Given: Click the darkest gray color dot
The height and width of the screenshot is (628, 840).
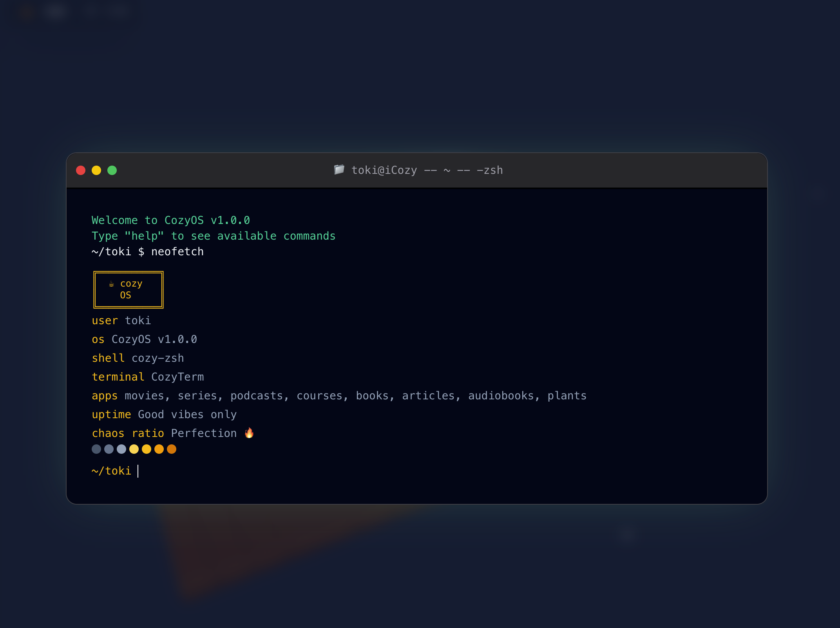Looking at the screenshot, I should click(96, 449).
